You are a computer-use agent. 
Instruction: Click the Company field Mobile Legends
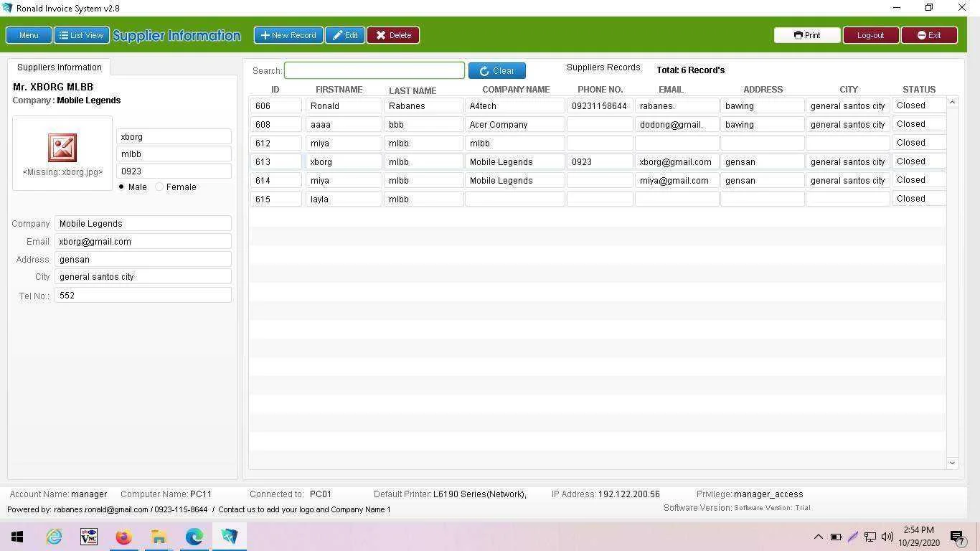click(143, 224)
